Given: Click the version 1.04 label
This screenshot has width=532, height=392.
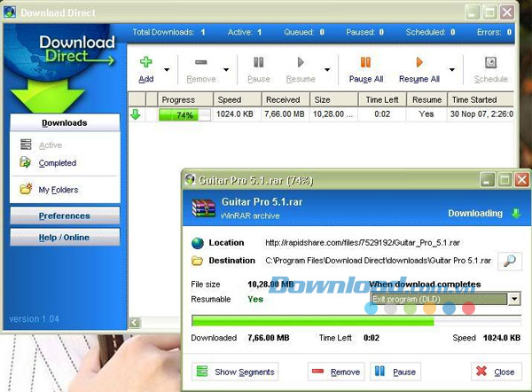Looking at the screenshot, I should [34, 319].
